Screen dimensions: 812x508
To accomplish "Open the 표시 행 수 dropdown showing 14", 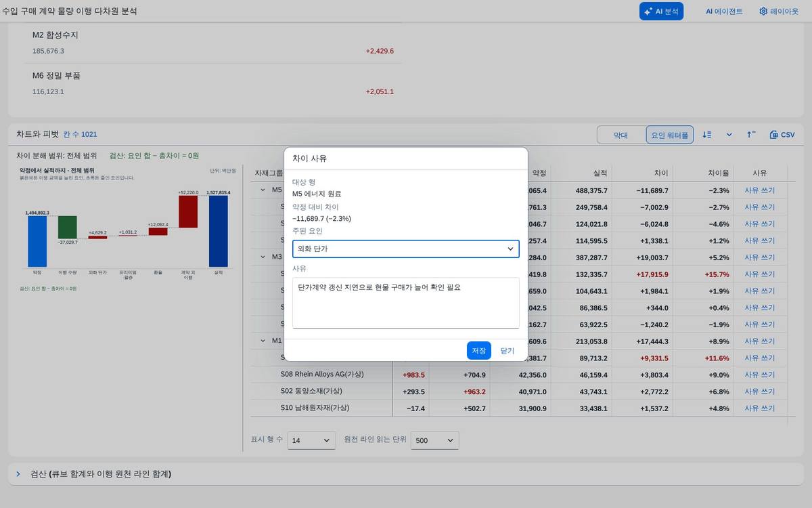I will click(x=311, y=440).
